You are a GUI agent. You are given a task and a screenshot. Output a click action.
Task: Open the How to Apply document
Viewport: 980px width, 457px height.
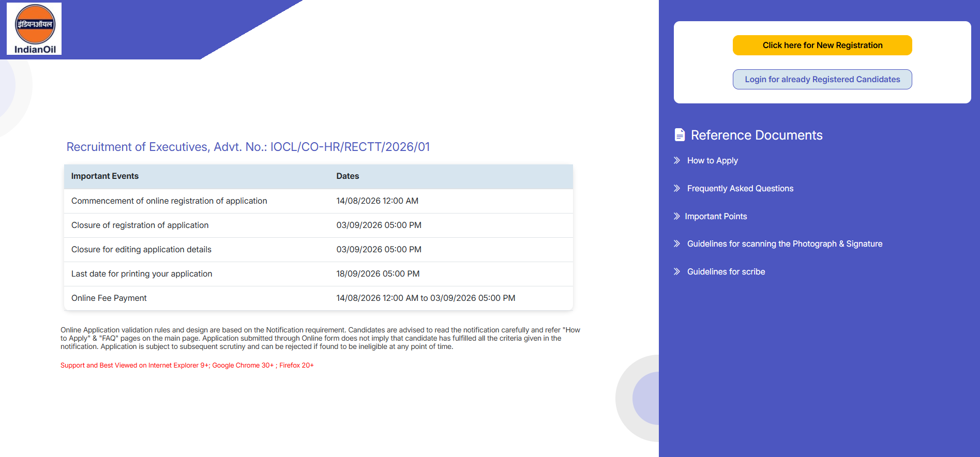713,161
